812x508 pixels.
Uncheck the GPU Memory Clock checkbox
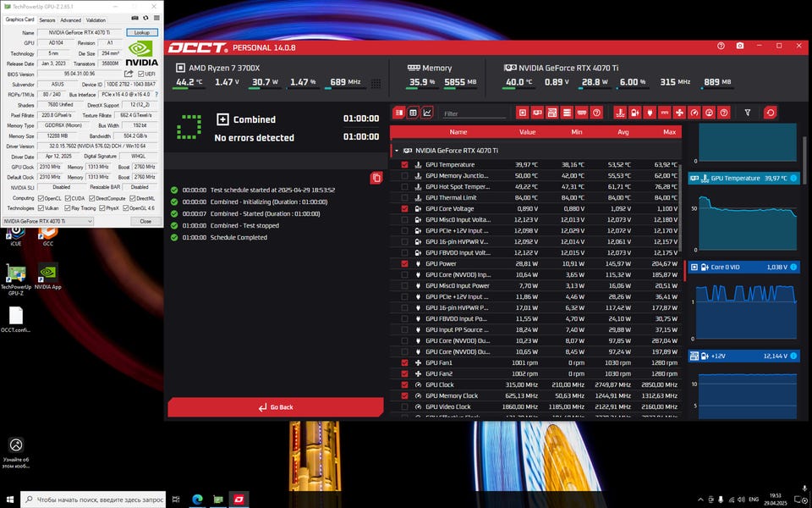pyautogui.click(x=404, y=396)
